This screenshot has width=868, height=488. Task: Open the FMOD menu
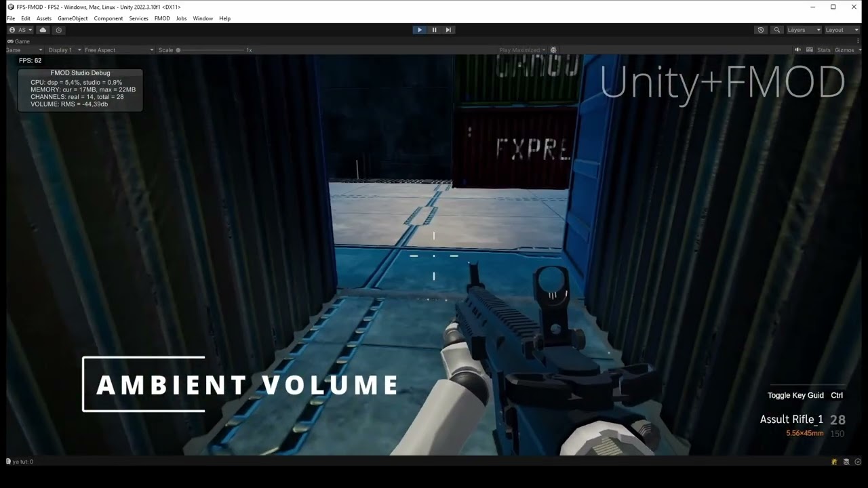tap(162, 18)
